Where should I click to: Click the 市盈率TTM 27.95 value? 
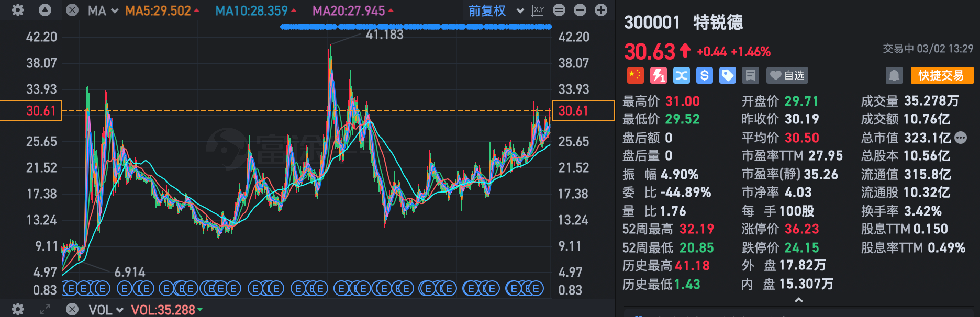826,156
